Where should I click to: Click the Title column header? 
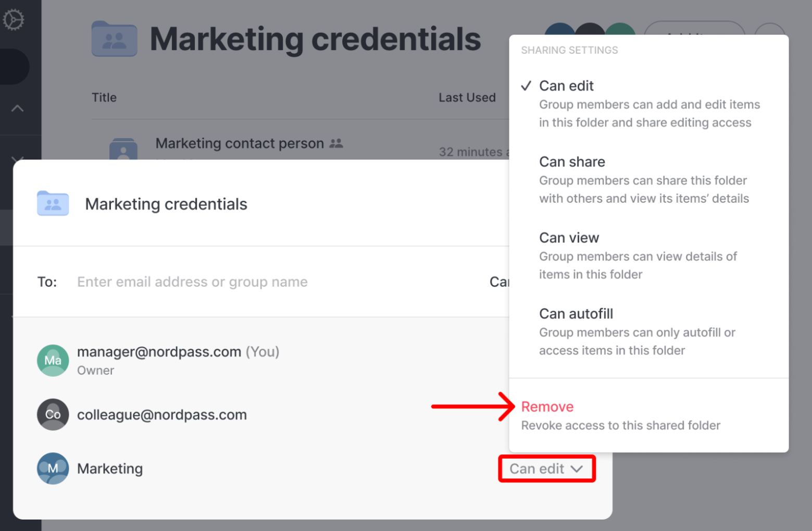coord(104,97)
